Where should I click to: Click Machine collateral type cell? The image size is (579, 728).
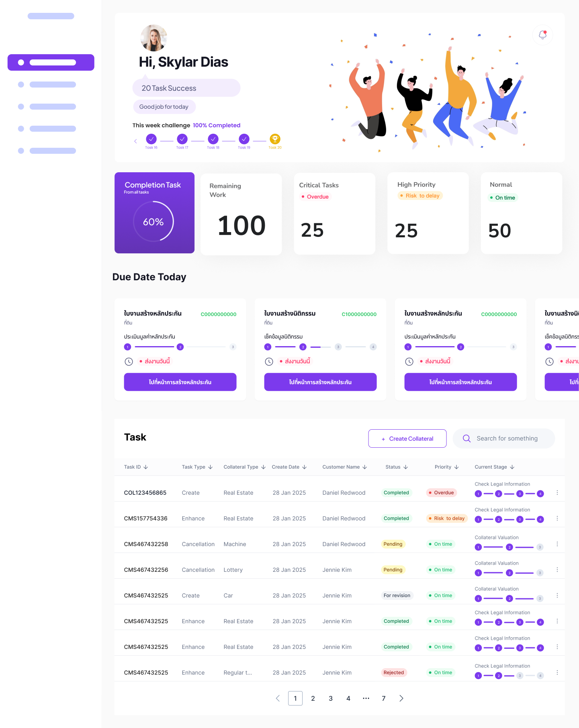pos(235,544)
